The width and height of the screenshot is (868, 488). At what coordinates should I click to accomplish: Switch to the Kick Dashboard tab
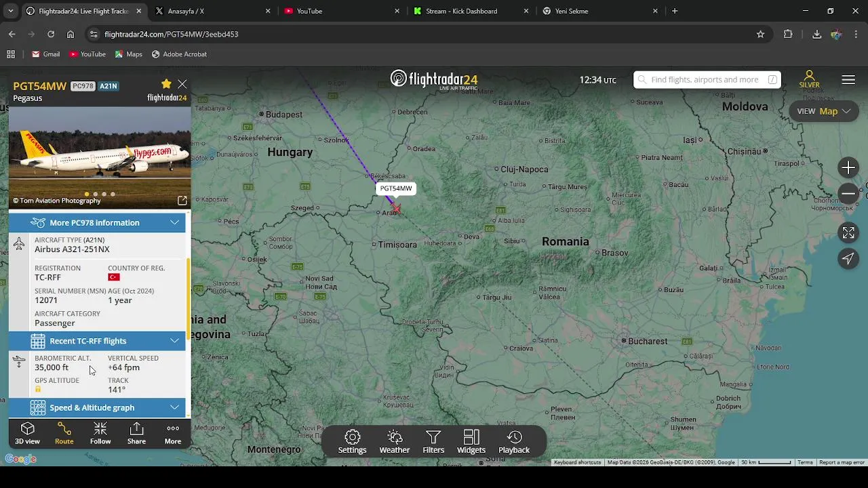[471, 11]
